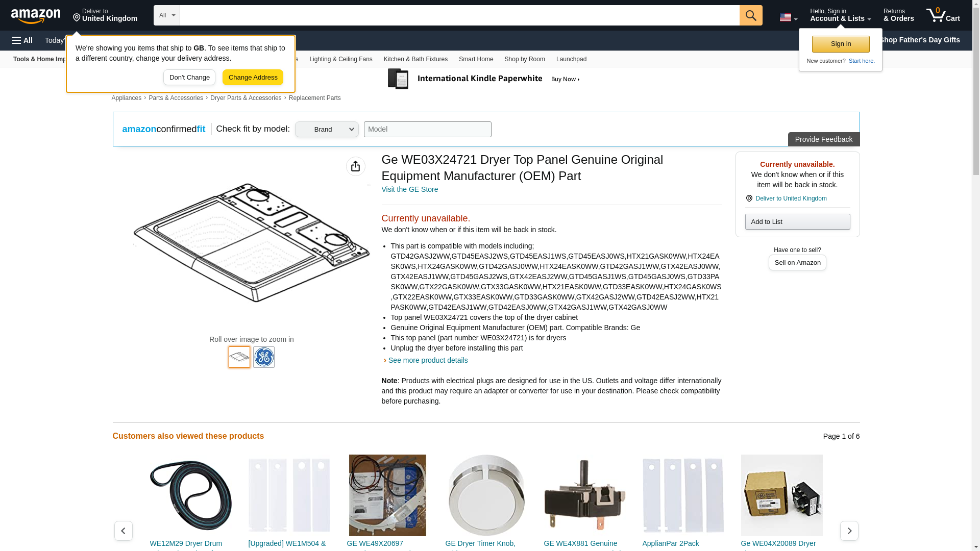The width and height of the screenshot is (980, 551).
Task: Click the search magnifier button
Action: 750,15
